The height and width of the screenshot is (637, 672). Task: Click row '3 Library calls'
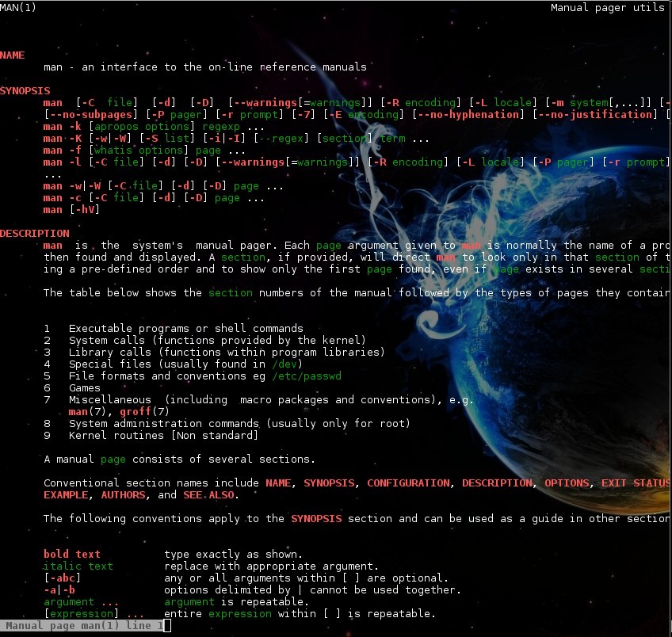[214, 352]
